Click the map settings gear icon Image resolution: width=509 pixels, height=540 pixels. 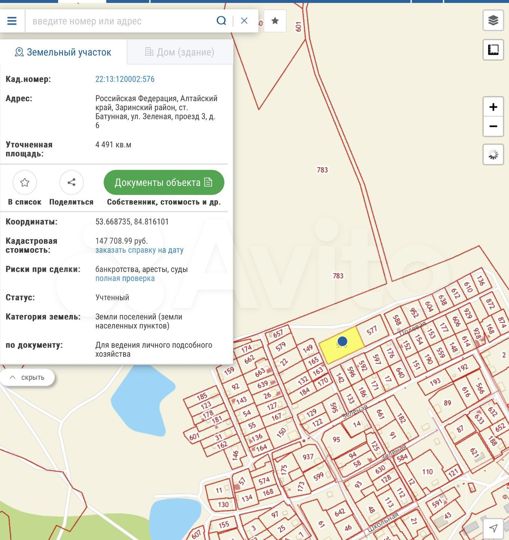click(x=493, y=155)
